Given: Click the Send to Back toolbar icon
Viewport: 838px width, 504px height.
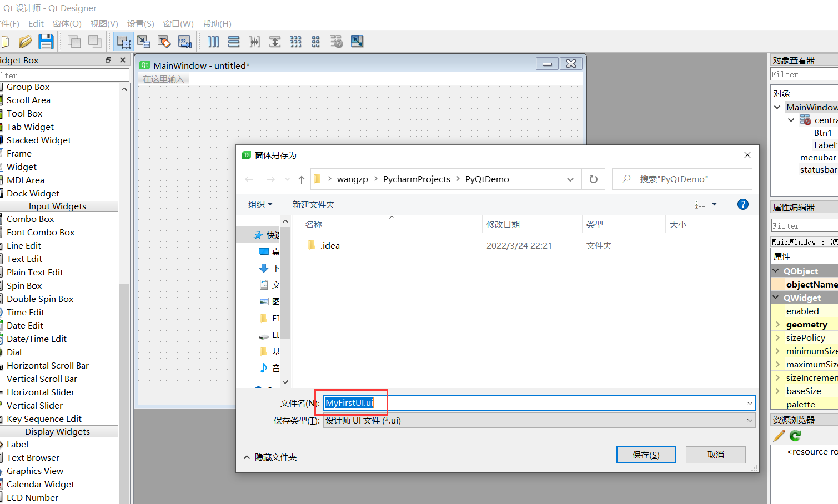Looking at the screenshot, I should pyautogui.click(x=95, y=42).
